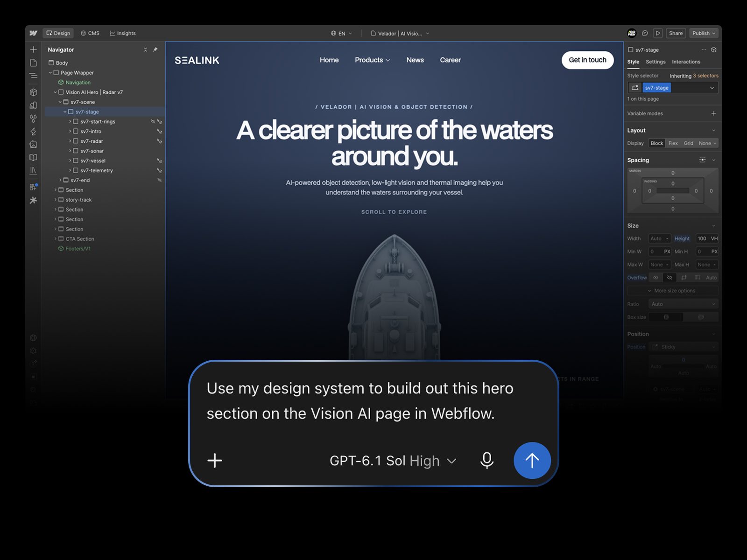The height and width of the screenshot is (560, 747).
Task: Open the GPT-6.1 Sol High model dropdown
Action: coord(393,461)
